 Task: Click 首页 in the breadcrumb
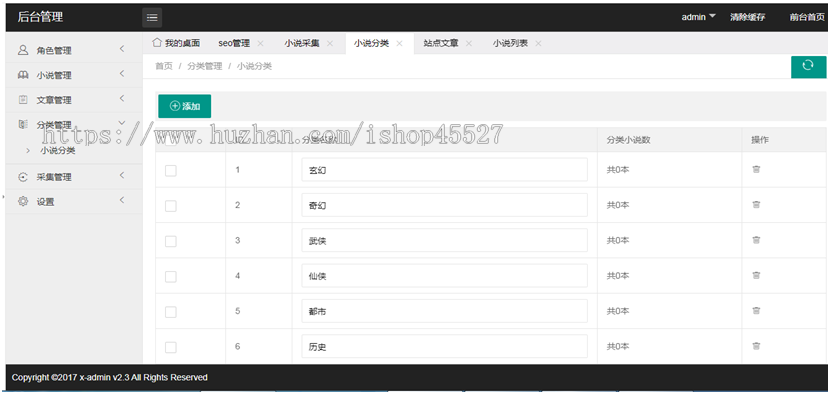pyautogui.click(x=164, y=66)
